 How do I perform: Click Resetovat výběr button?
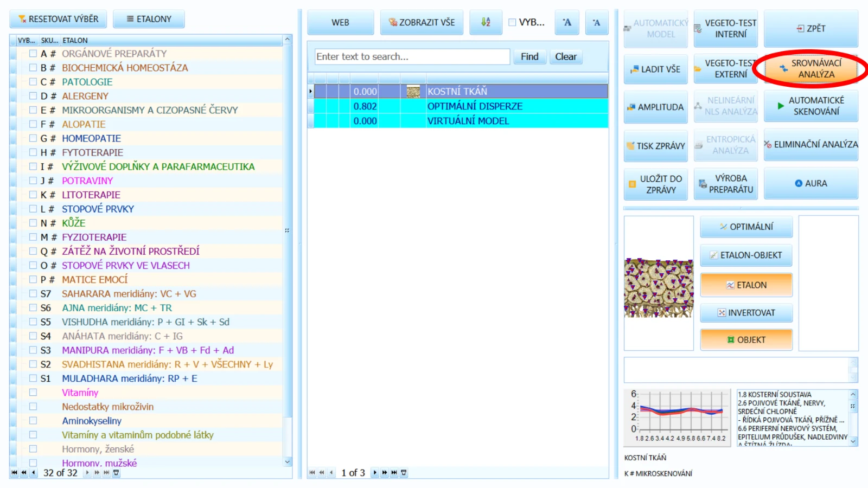(x=58, y=19)
